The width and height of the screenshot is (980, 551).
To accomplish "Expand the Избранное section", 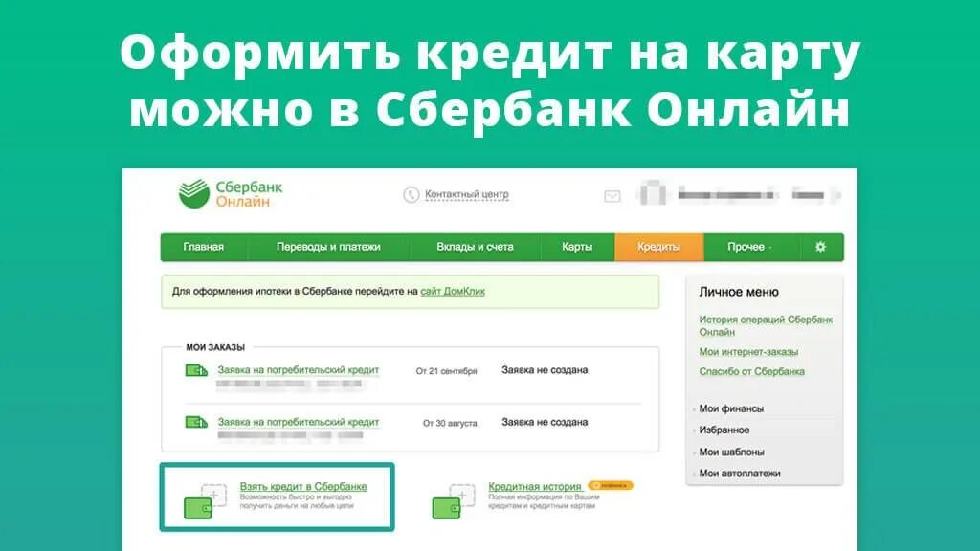I will 724,430.
